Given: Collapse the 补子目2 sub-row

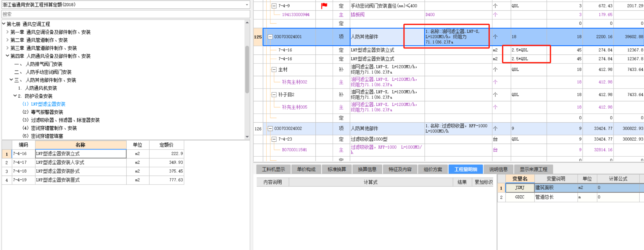Looking at the screenshot, I should click(x=274, y=95).
